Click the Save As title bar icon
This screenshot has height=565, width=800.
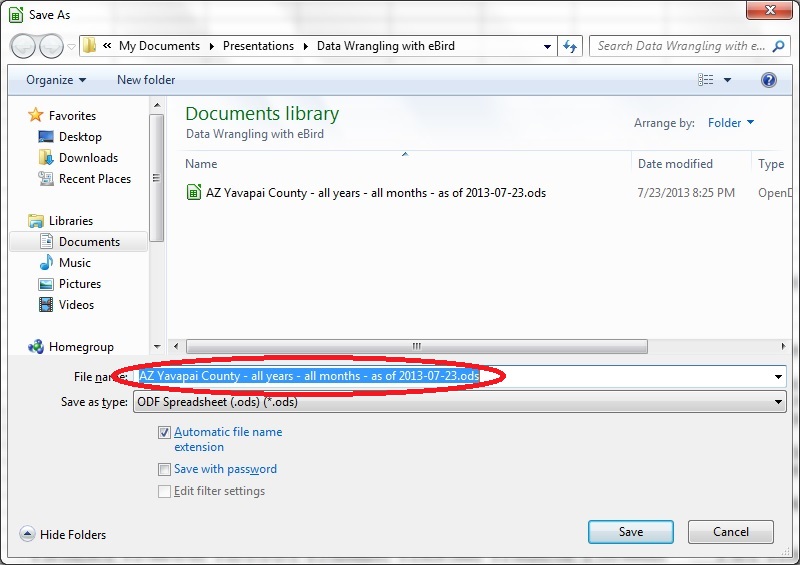[x=16, y=14]
